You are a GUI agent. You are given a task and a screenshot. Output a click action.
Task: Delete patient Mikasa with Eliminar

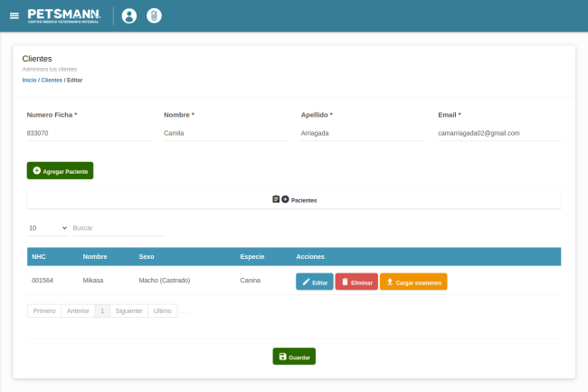[356, 282]
